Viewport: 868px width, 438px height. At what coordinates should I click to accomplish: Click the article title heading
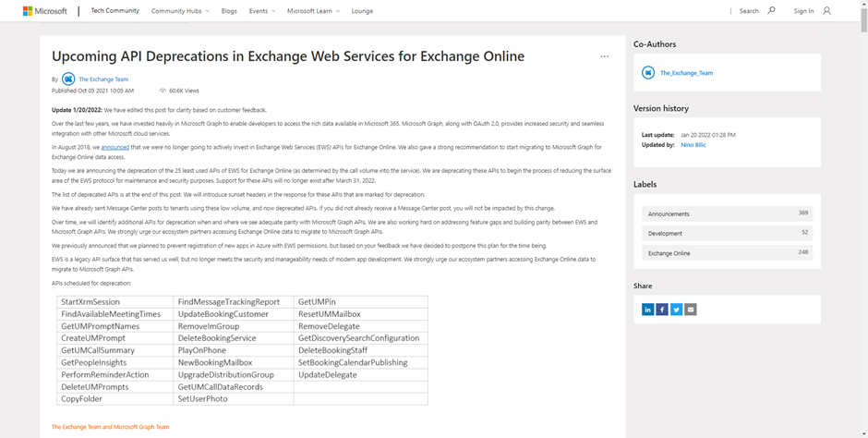(288, 56)
